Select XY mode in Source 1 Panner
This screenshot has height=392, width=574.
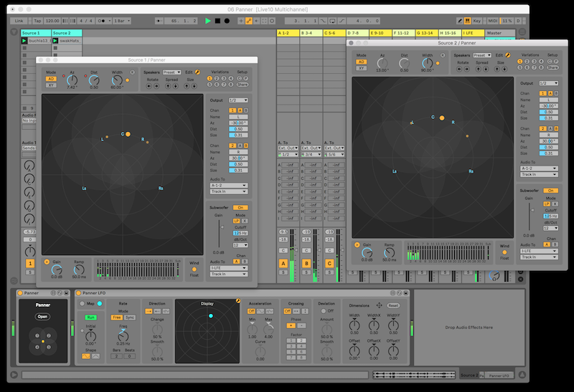click(51, 85)
